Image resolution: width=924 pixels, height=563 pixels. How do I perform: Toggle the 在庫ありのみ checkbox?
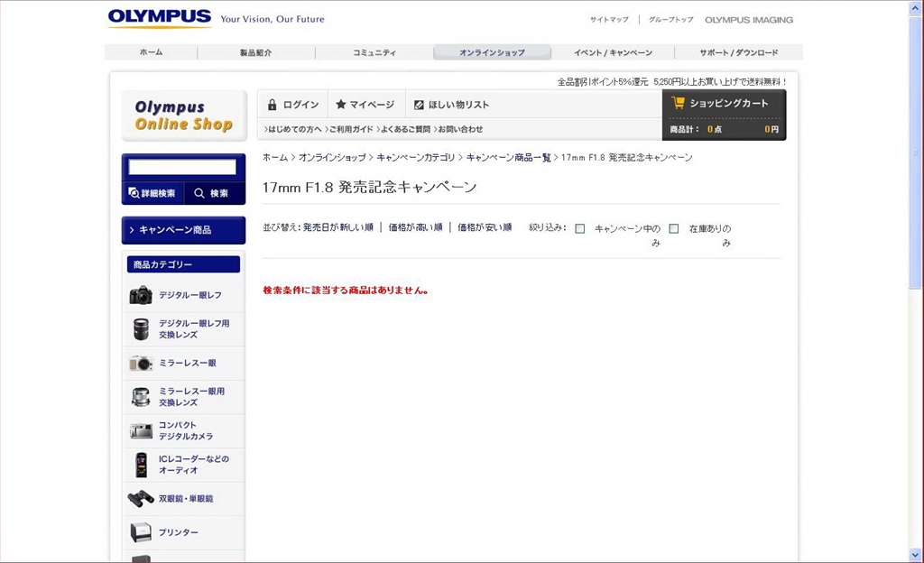click(x=674, y=228)
